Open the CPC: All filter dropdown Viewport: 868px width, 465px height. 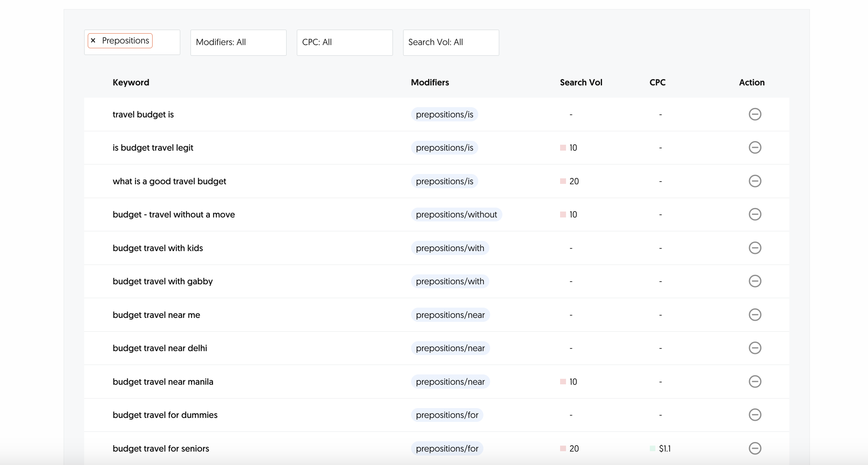point(344,42)
